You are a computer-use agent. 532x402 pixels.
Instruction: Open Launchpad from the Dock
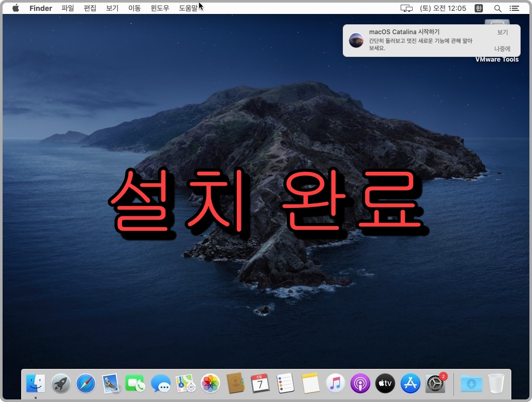click(x=60, y=383)
